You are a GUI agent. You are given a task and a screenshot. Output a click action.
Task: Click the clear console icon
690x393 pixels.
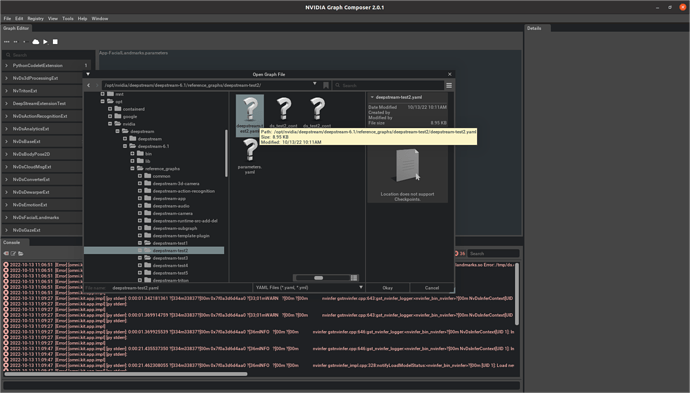tap(6, 253)
